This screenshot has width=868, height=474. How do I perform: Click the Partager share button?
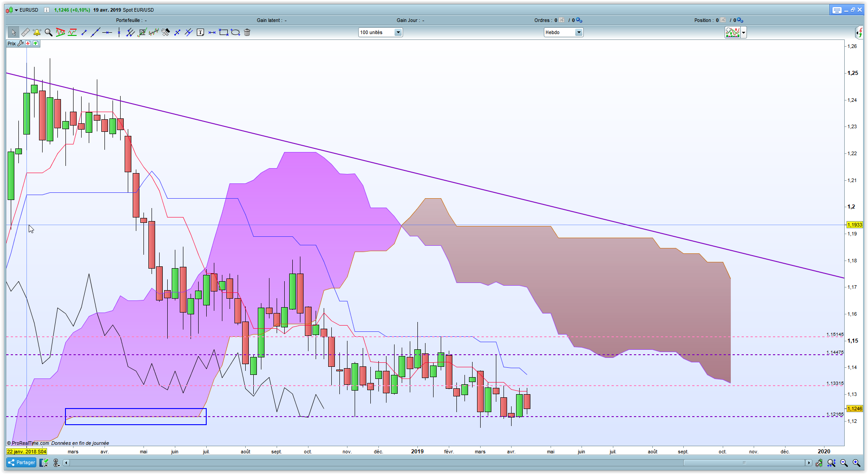pyautogui.click(x=22, y=463)
